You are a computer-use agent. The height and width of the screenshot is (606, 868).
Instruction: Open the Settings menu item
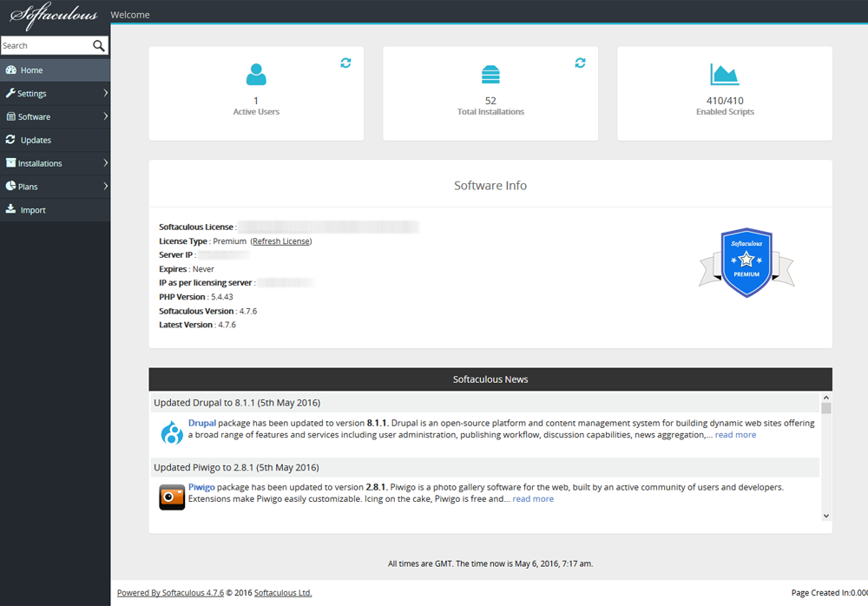56,94
